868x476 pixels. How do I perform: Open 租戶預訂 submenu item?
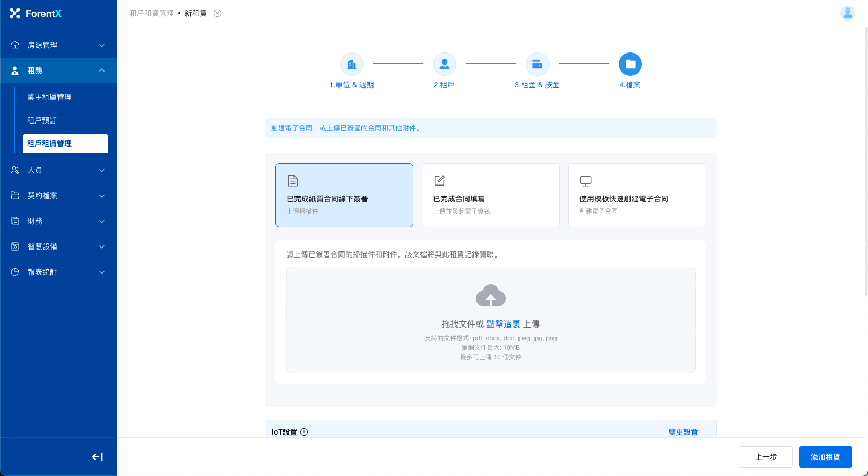[42, 120]
